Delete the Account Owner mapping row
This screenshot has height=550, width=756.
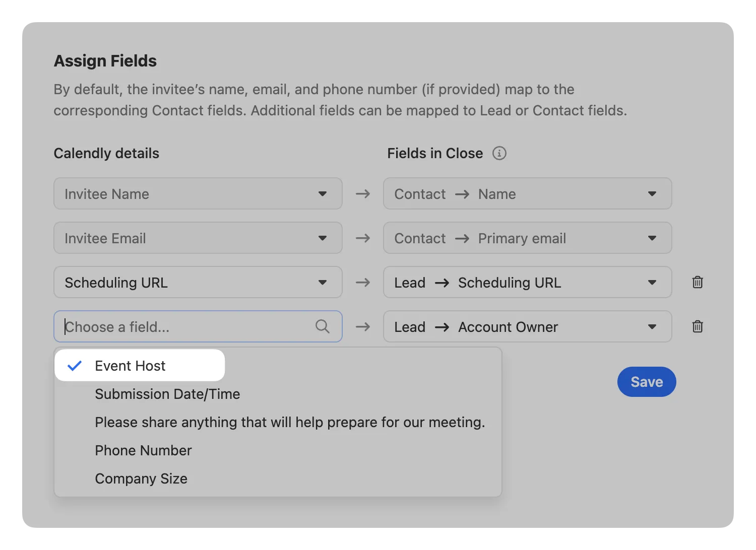coord(698,326)
